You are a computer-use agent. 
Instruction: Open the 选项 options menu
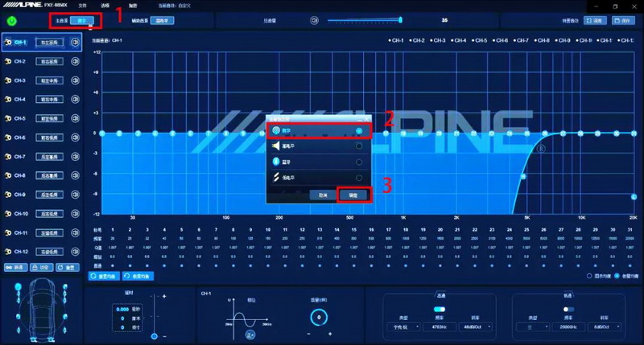(x=105, y=6)
